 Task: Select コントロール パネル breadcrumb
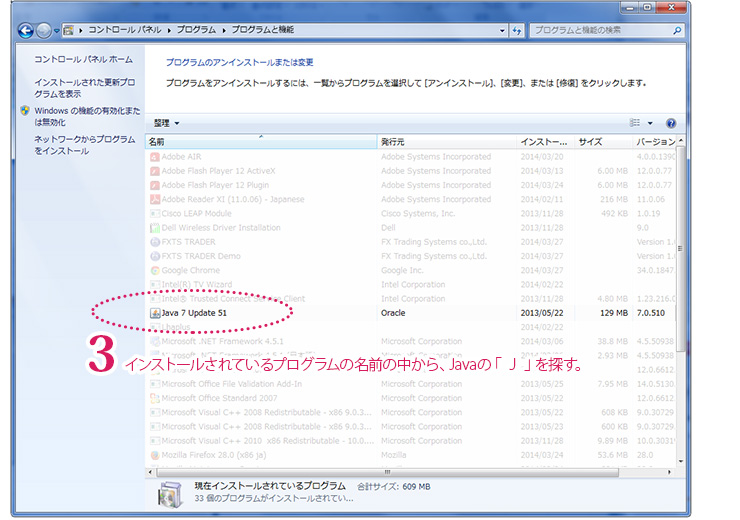coord(125,30)
